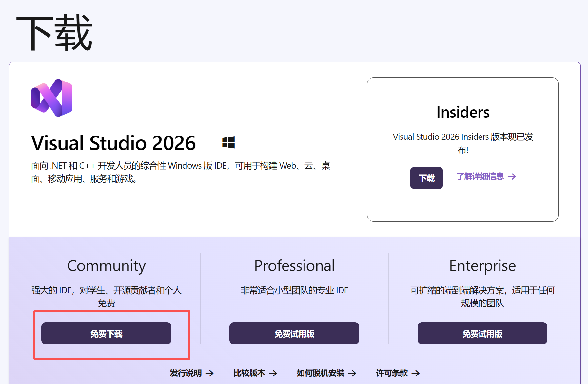Open the 了解详细信息 link

coord(486,176)
